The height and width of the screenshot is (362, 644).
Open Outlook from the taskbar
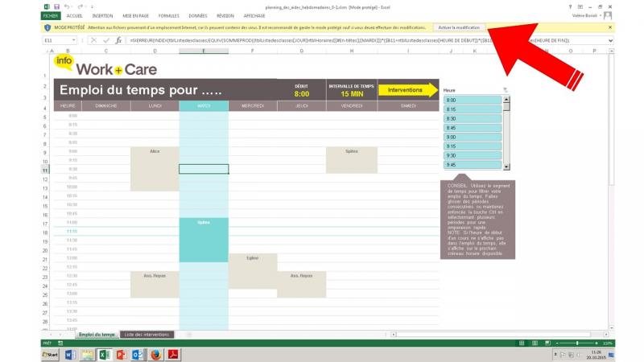[138, 354]
